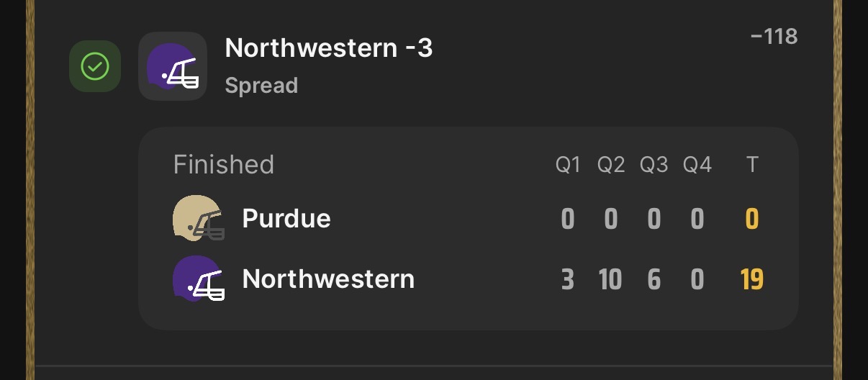Click the Purdue gold helmet icon

pos(198,218)
